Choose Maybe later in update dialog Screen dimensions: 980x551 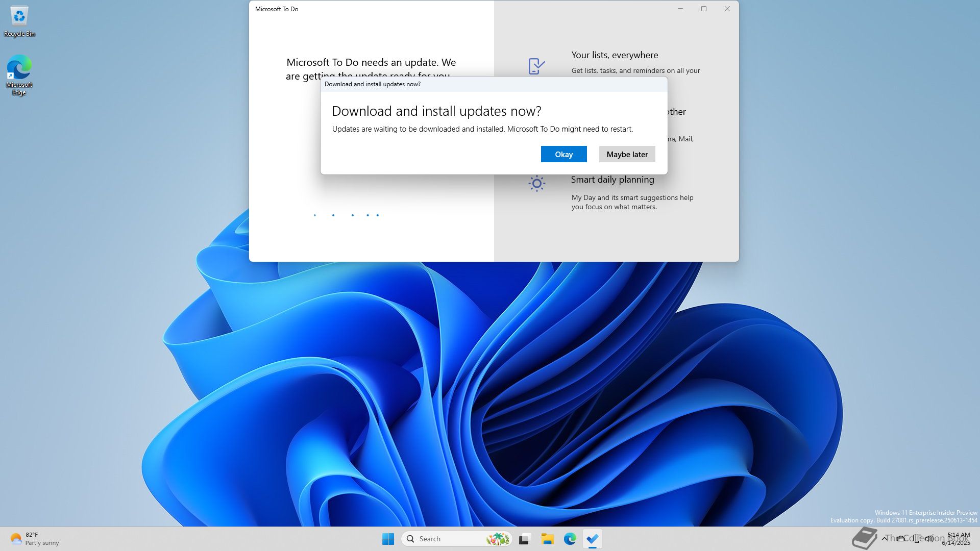click(627, 154)
